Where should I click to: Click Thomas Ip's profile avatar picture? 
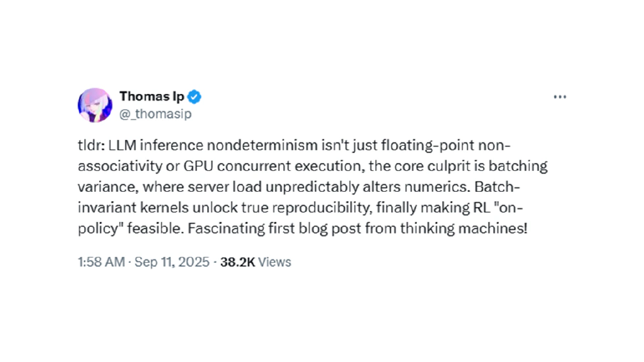click(95, 104)
